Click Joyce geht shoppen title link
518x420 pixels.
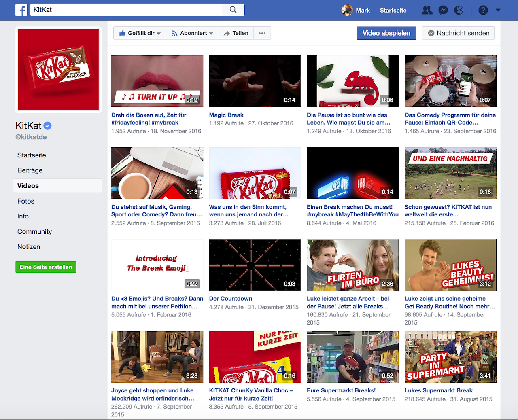tap(153, 394)
